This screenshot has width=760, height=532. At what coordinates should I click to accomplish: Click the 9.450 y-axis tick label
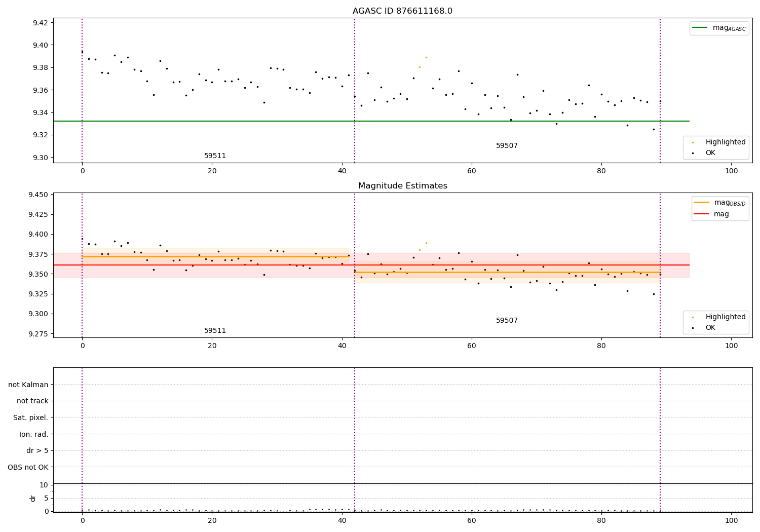[x=38, y=195]
